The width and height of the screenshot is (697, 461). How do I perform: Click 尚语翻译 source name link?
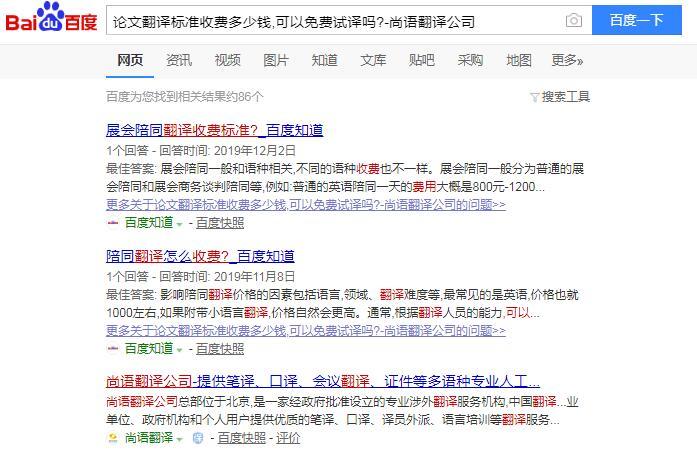click(x=149, y=438)
